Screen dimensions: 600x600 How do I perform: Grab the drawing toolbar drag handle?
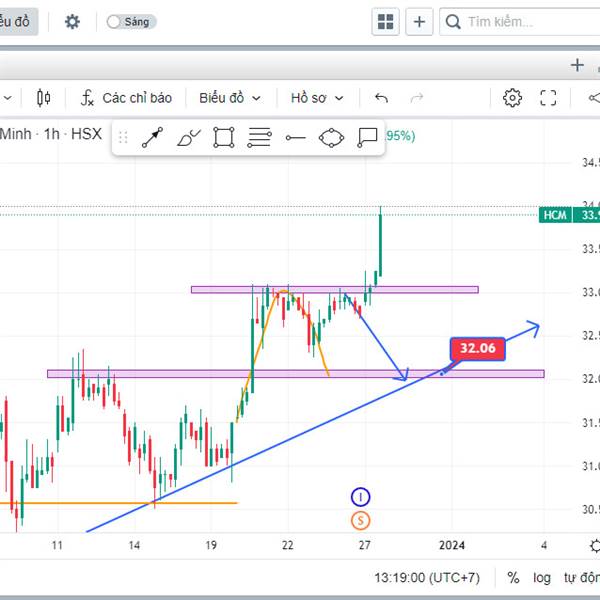click(123, 137)
